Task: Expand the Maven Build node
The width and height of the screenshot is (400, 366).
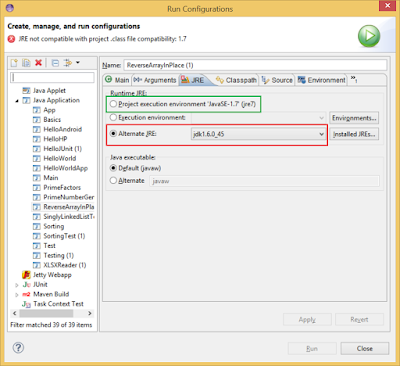Action: click(x=17, y=295)
